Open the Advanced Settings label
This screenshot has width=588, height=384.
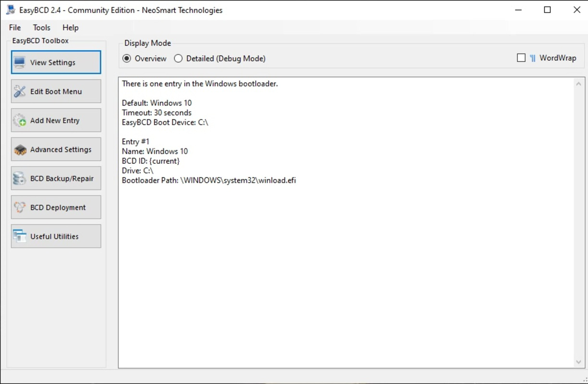61,150
